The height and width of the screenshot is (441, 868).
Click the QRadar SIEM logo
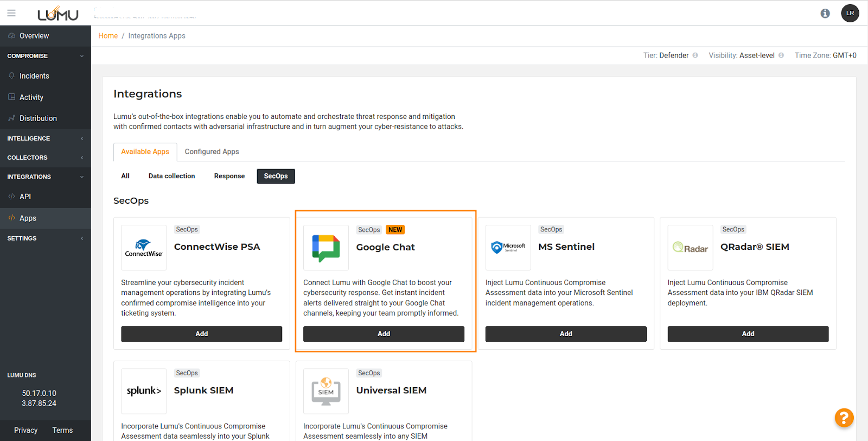pyautogui.click(x=690, y=248)
